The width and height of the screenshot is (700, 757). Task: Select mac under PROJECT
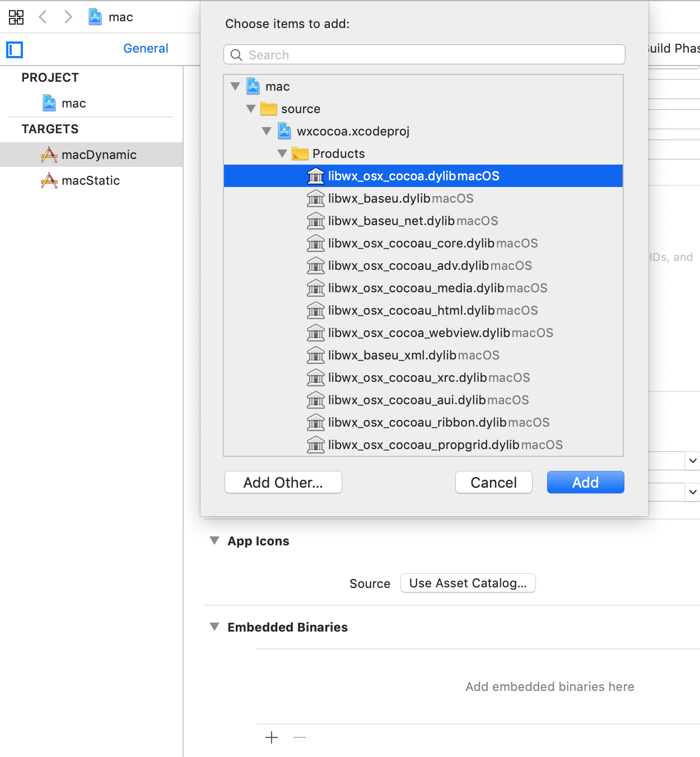[x=91, y=103]
